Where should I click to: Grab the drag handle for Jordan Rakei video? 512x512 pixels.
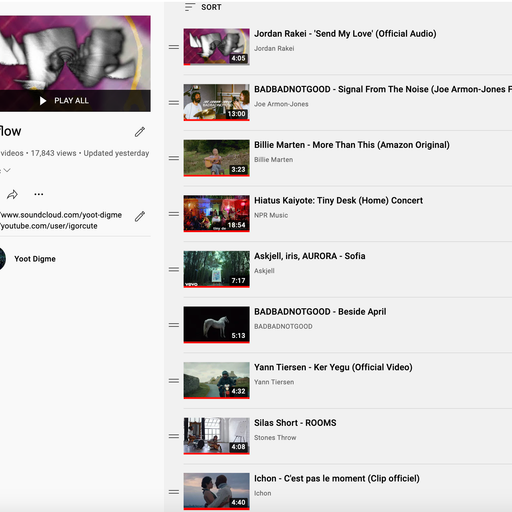174,47
